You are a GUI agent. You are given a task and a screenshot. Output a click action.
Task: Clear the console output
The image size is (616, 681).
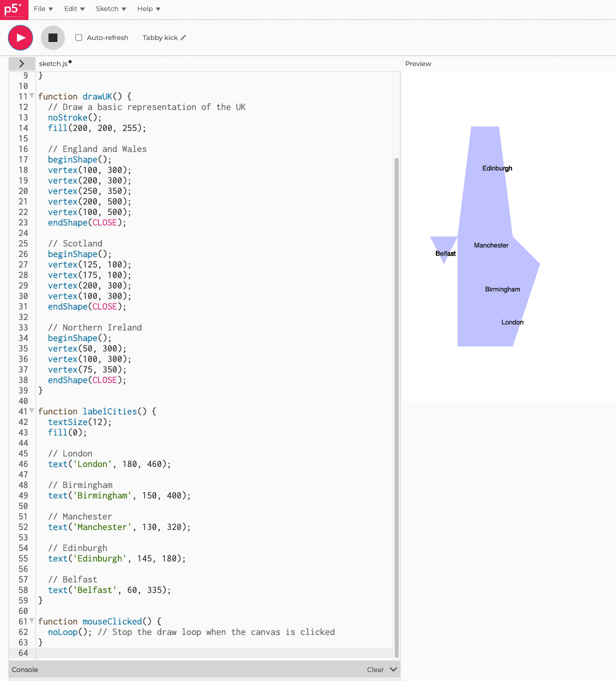click(x=375, y=669)
